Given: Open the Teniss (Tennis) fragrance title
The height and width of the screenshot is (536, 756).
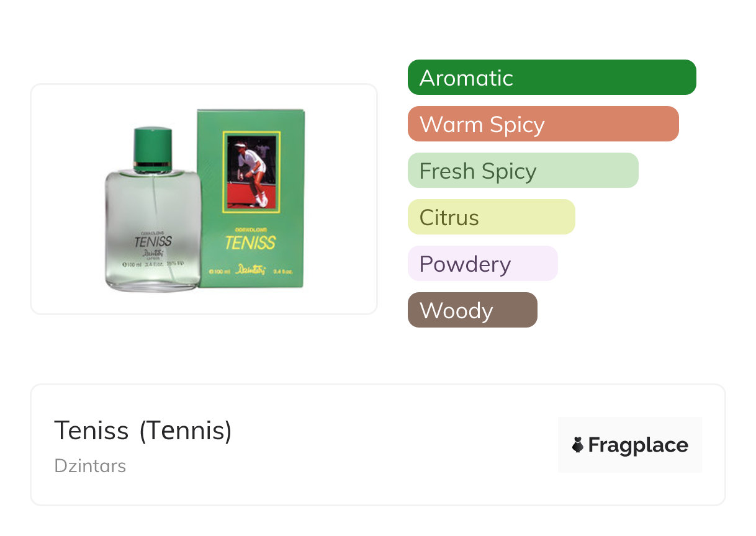Looking at the screenshot, I should 143,431.
